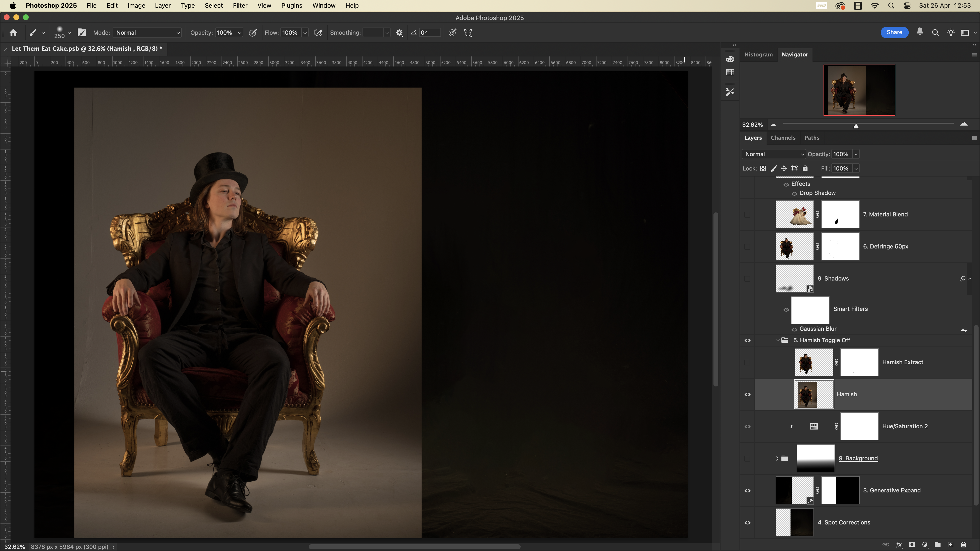Click the Navigator zoom slider handle
This screenshot has height=551, width=980.
(856, 126)
